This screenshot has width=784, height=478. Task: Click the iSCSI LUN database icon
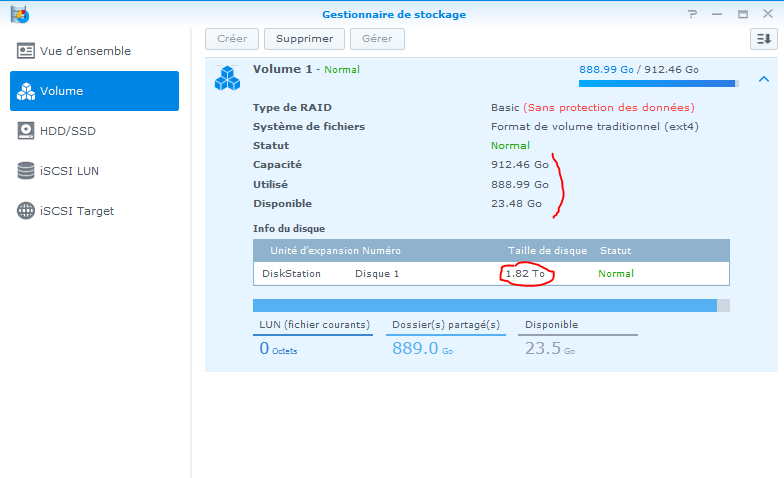(26, 171)
